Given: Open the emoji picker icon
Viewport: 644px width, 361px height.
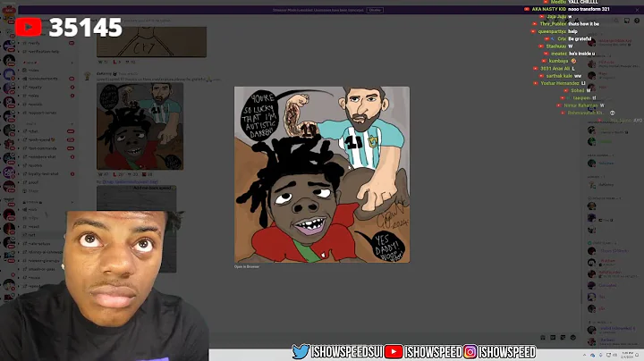Looking at the screenshot, I should click(573, 337).
